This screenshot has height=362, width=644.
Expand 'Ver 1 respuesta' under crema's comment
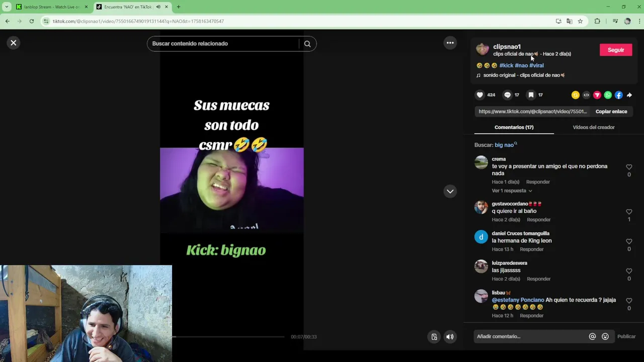(512, 191)
